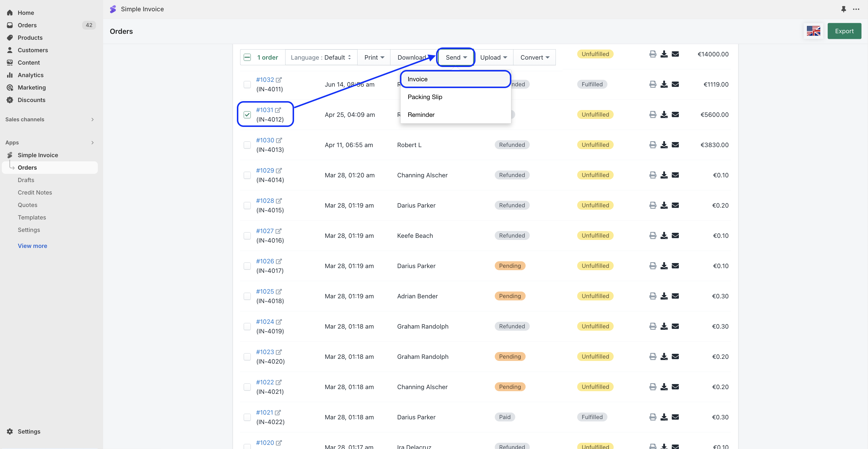Open the Language Default selector
Image resolution: width=868 pixels, height=449 pixels.
point(321,57)
